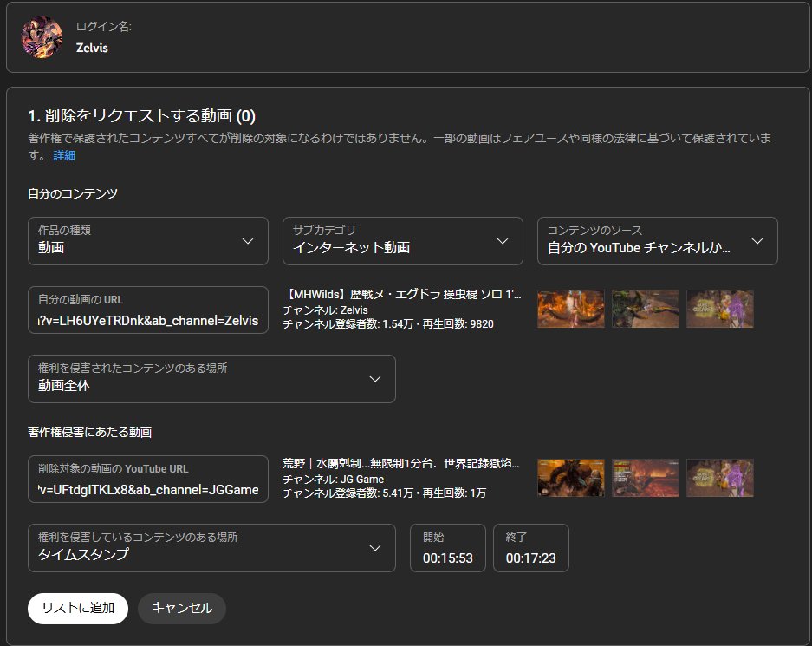This screenshot has width=812, height=646.
Task: Click the 開始 timestamp field showing 00:15:53
Action: point(447,547)
